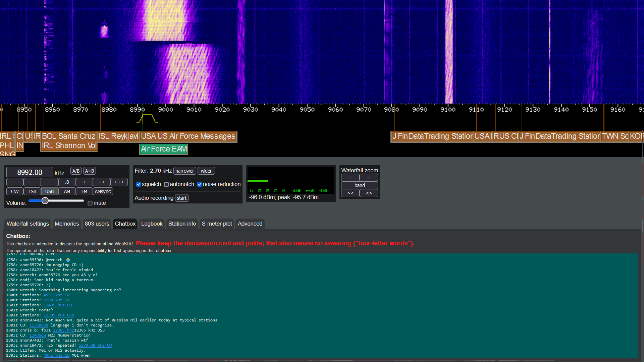This screenshot has width=644, height=362.
Task: Click the single plus tuning step button
Action: [84, 182]
